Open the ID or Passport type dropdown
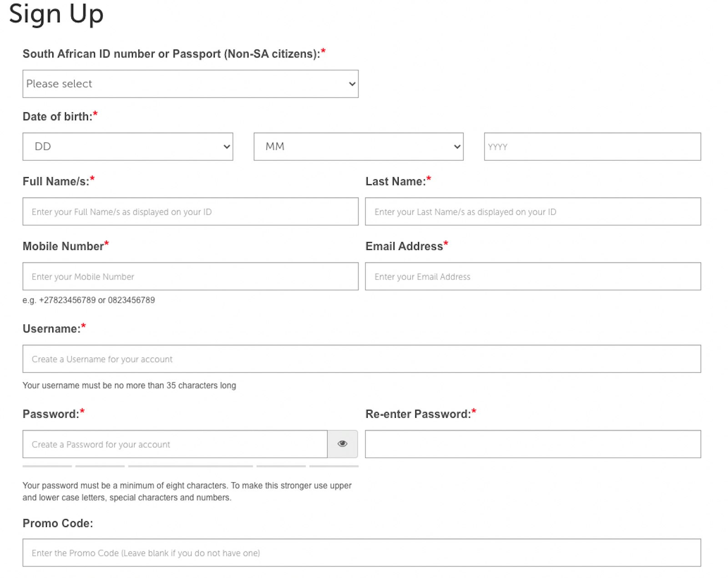Viewport: 728px width, 578px height. [x=190, y=84]
